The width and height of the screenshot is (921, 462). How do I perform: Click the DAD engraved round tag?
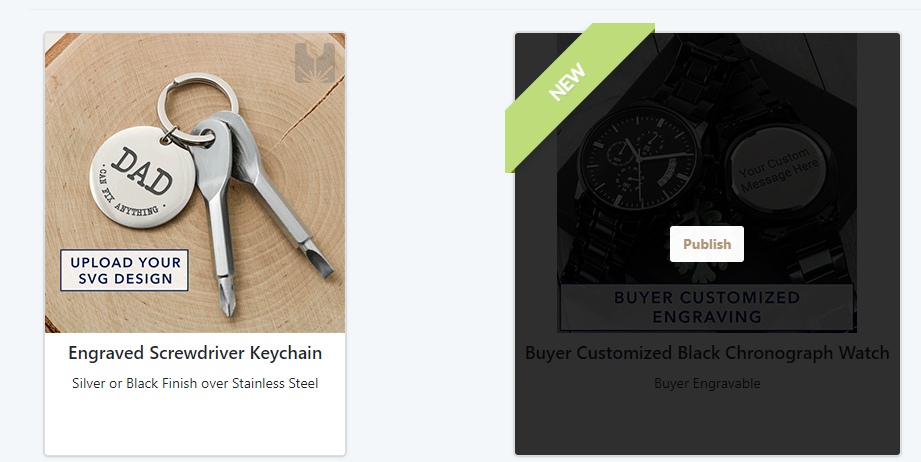click(x=134, y=177)
